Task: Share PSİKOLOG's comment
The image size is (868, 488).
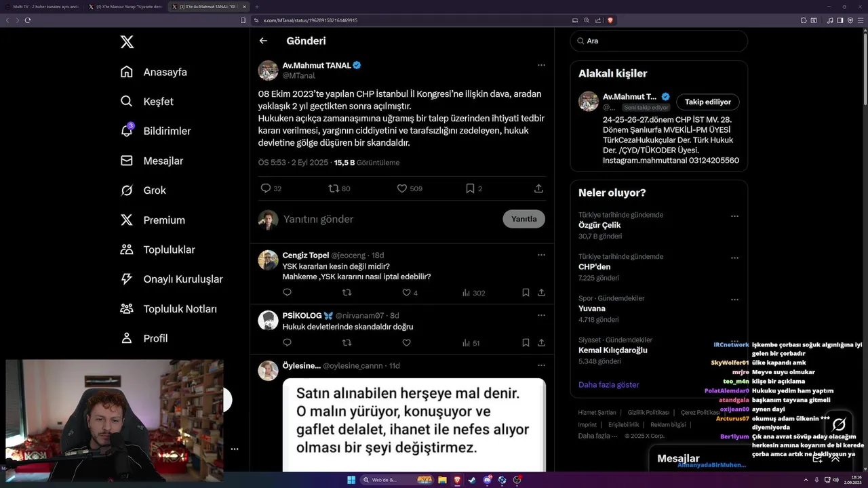Action: (x=541, y=343)
